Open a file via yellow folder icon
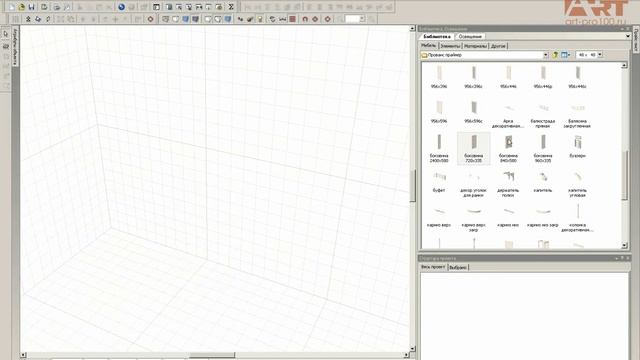The image size is (640, 360). click(21, 7)
